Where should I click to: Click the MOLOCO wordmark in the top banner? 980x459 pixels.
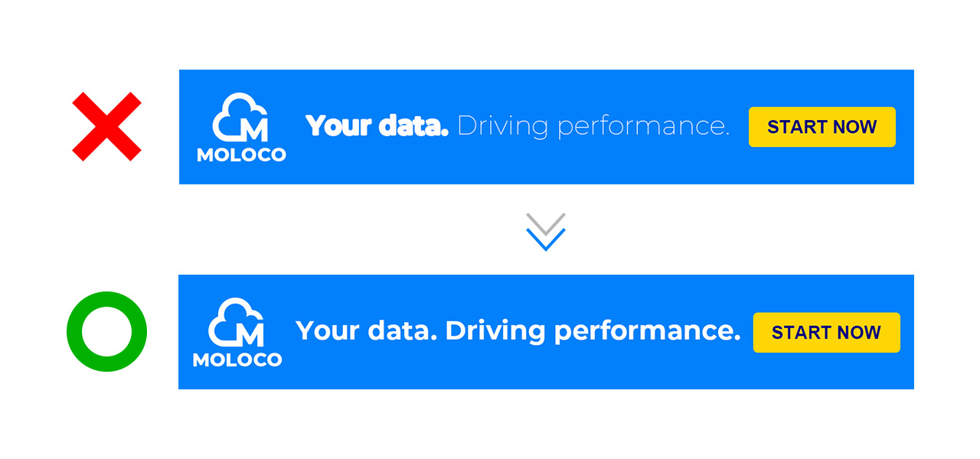pyautogui.click(x=241, y=155)
